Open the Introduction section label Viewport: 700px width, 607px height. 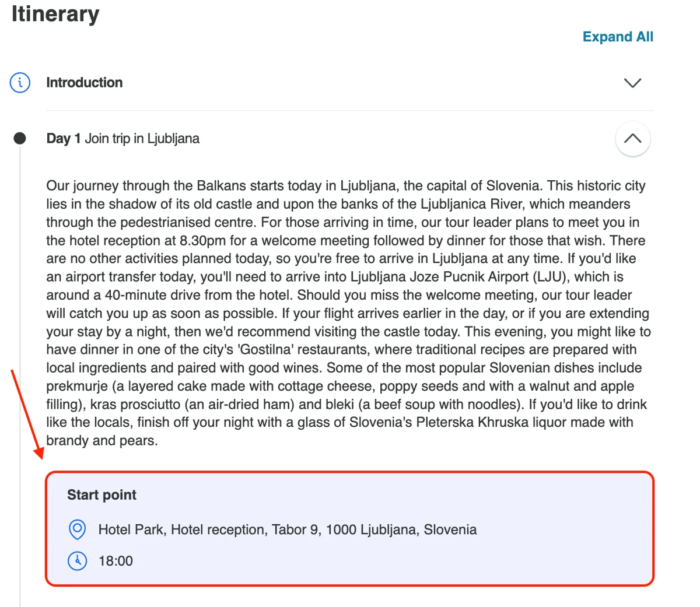(85, 82)
